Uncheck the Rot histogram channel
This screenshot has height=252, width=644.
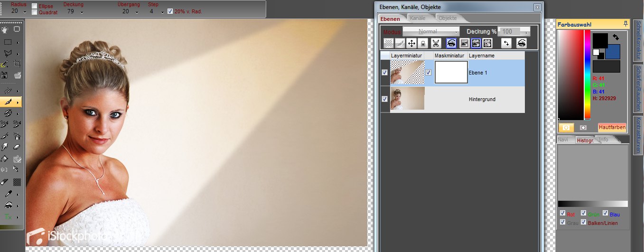[x=562, y=213]
